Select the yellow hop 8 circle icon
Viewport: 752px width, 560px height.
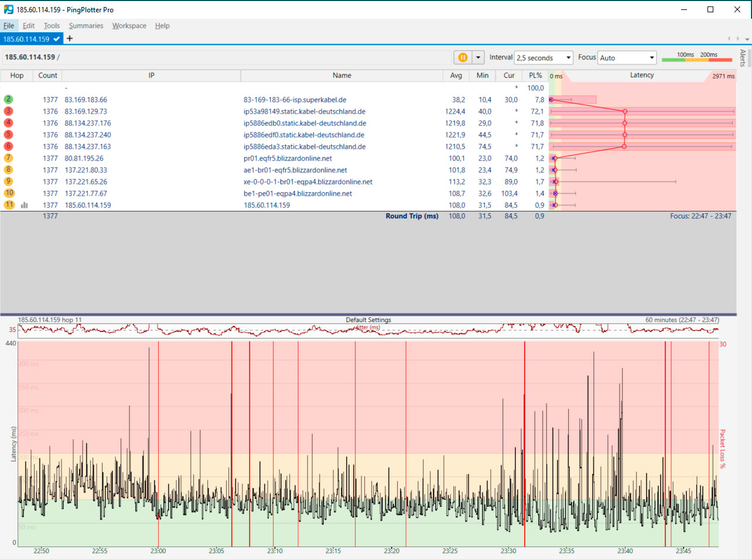tap(8, 170)
